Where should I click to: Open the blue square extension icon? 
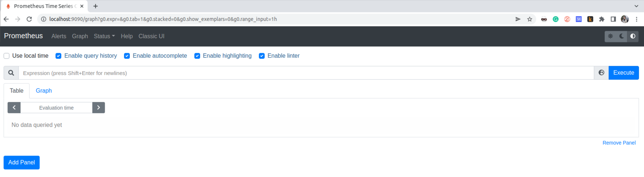coord(579,19)
